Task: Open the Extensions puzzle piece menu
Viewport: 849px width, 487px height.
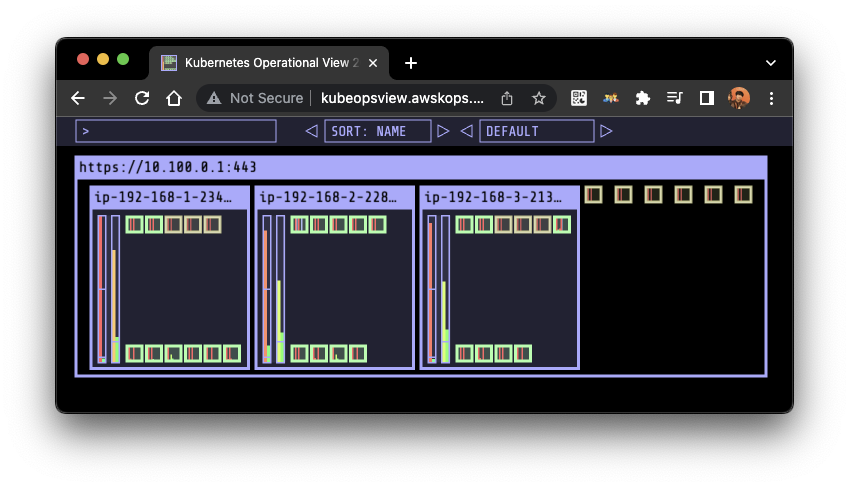Action: pos(643,98)
